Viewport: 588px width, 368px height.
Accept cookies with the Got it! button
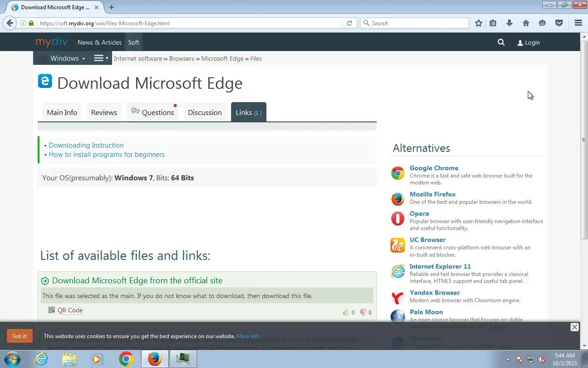pos(20,336)
